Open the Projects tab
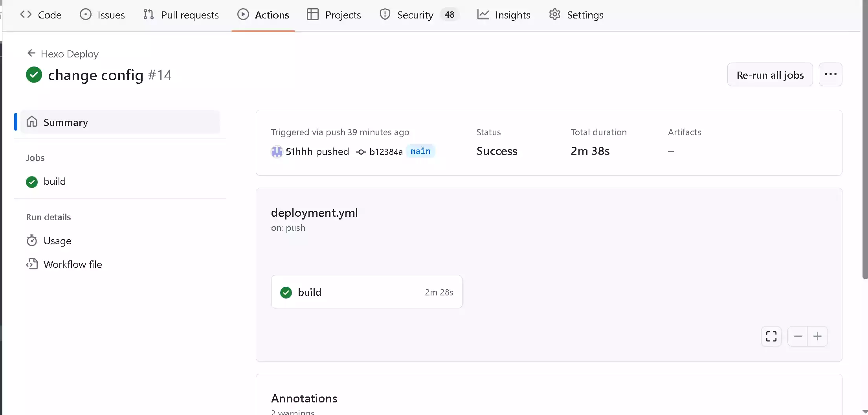Image resolution: width=868 pixels, height=415 pixels. click(334, 15)
